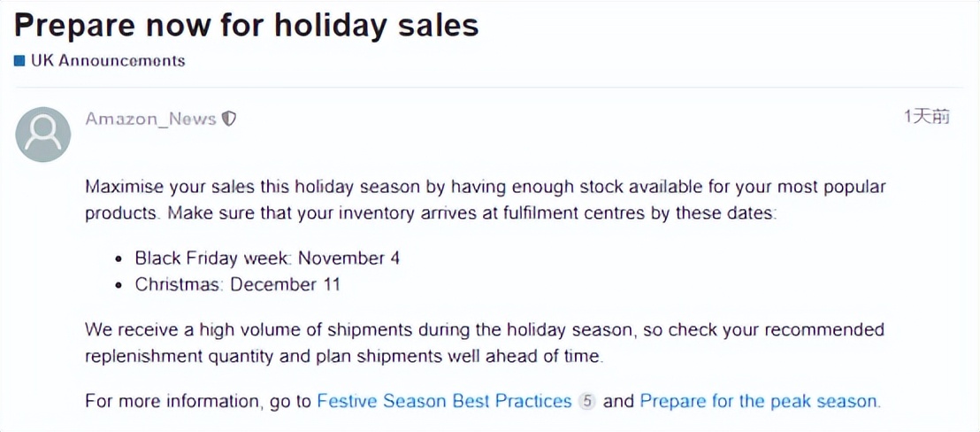Click the link click-count badge showing 5
The height and width of the screenshot is (432, 980).
point(586,401)
